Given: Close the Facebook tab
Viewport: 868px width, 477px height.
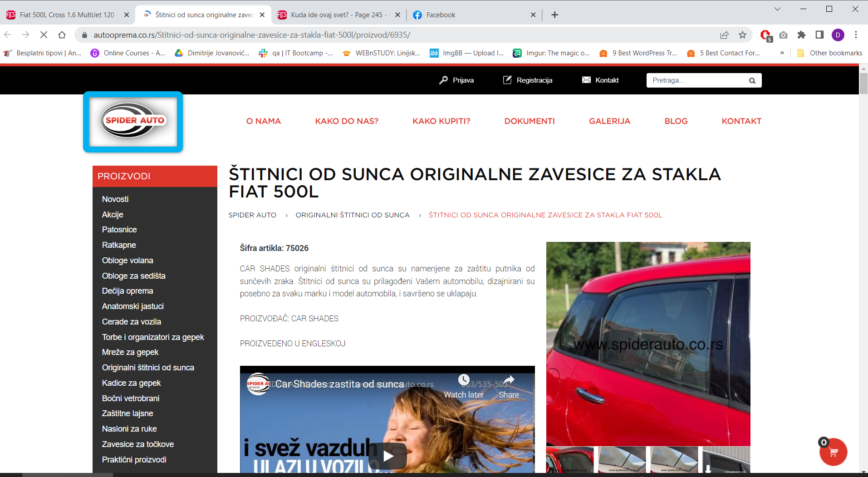Looking at the screenshot, I should [x=533, y=15].
